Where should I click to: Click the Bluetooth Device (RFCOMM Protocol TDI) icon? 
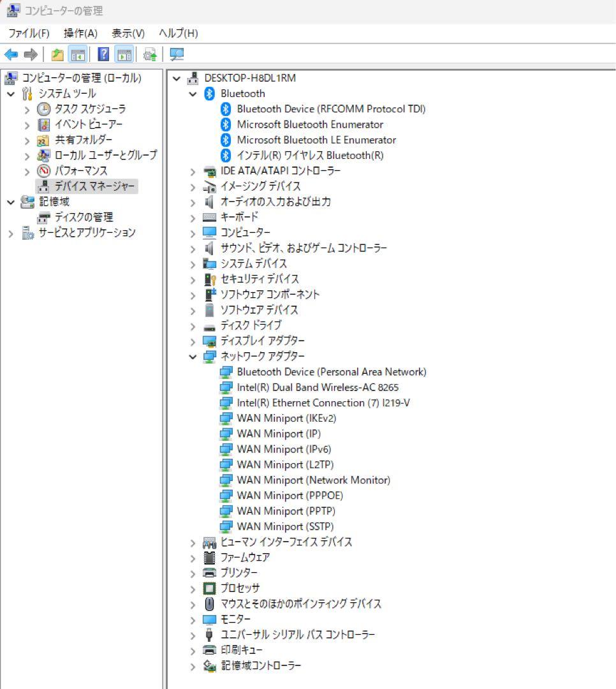pos(224,108)
